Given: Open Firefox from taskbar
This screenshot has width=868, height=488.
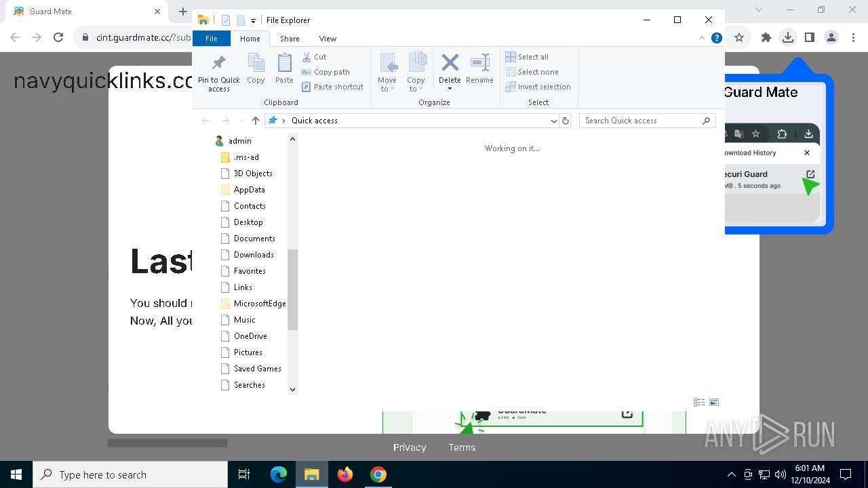Looking at the screenshot, I should [x=345, y=474].
